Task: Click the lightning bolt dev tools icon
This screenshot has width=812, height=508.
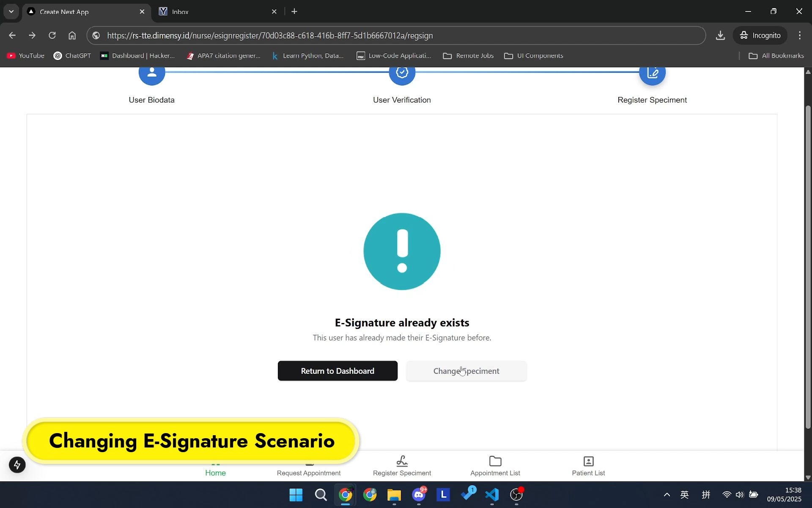Action: 17,465
